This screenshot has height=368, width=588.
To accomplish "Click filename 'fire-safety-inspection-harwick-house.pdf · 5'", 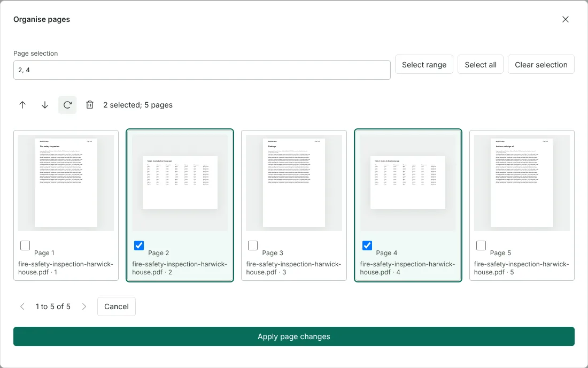I will click(x=522, y=268).
